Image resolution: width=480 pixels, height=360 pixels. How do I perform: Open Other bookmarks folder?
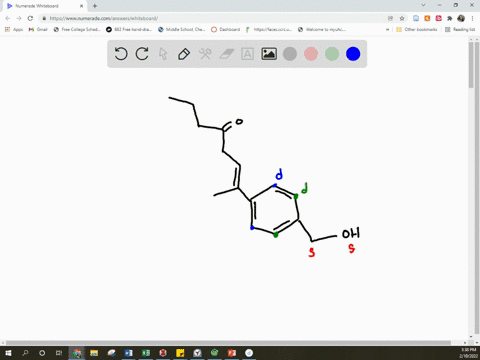coord(417,29)
